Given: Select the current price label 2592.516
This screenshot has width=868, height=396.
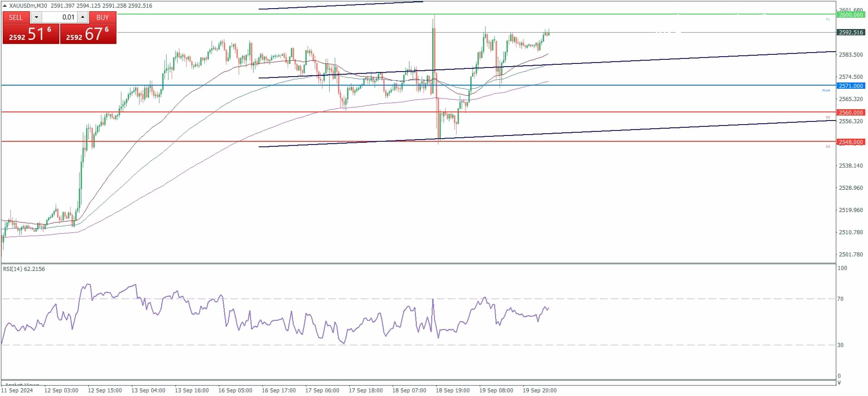Looking at the screenshot, I should 851,32.
